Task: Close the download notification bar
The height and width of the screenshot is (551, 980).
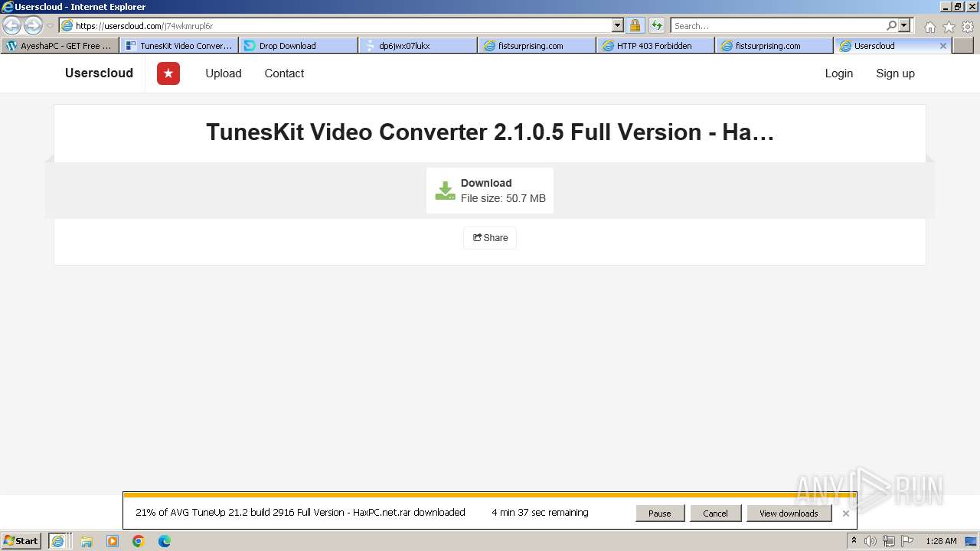Action: [x=845, y=514]
